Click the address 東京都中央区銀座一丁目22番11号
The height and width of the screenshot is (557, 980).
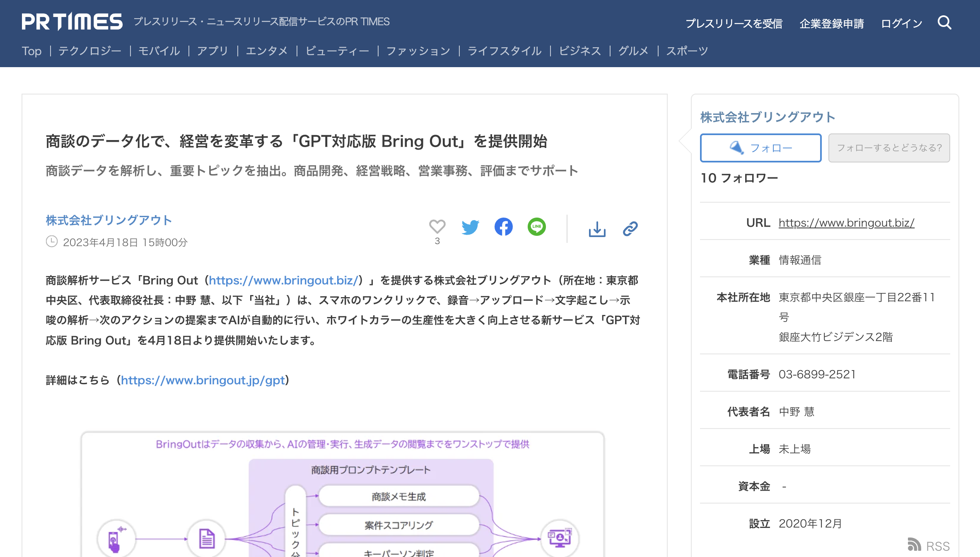click(x=857, y=307)
